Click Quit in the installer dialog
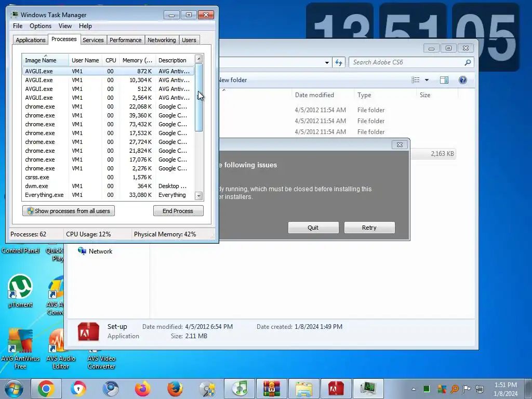 tap(313, 228)
